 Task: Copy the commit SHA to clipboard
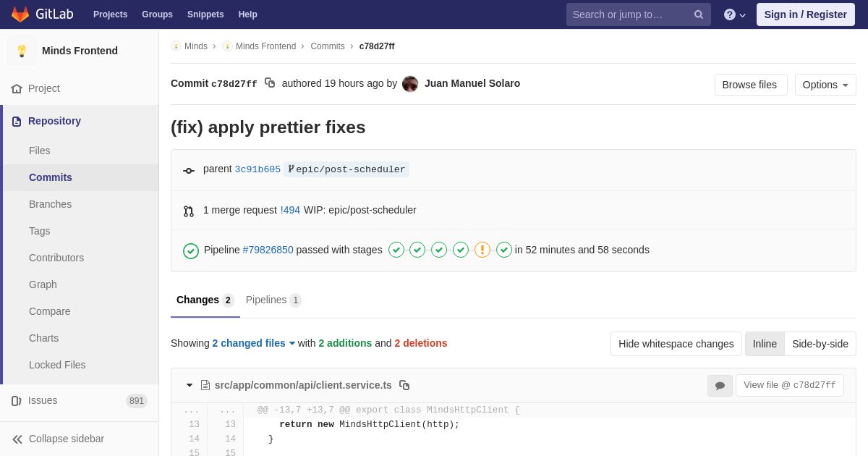[270, 83]
